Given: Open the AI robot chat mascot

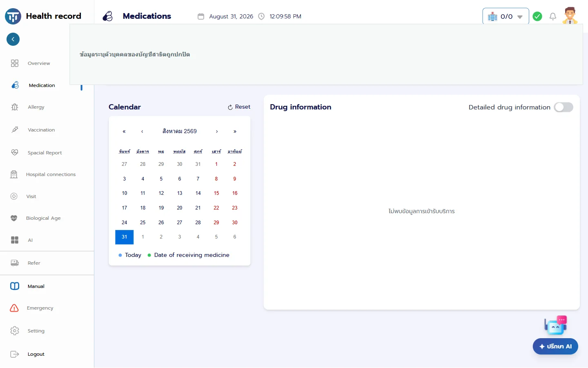Looking at the screenshot, I should [x=556, y=326].
